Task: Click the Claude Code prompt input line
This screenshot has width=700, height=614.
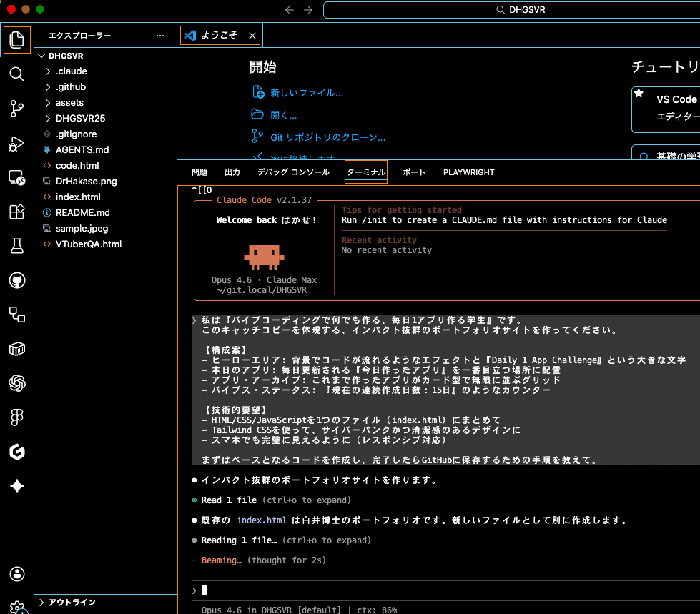Action: click(x=445, y=590)
